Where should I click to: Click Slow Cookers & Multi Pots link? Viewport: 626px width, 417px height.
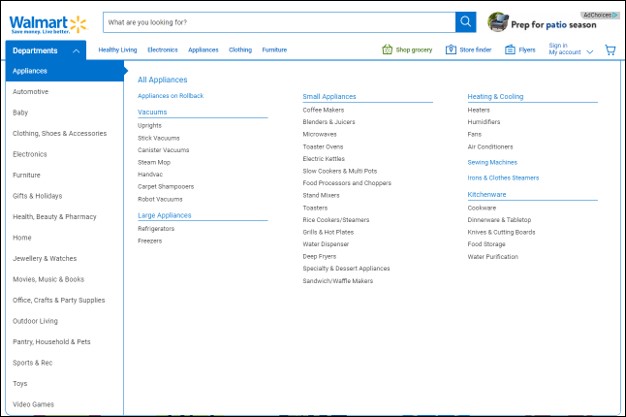(339, 171)
